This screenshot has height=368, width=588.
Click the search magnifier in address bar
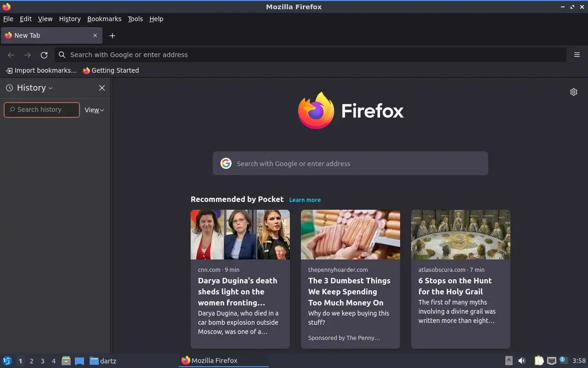tap(62, 55)
